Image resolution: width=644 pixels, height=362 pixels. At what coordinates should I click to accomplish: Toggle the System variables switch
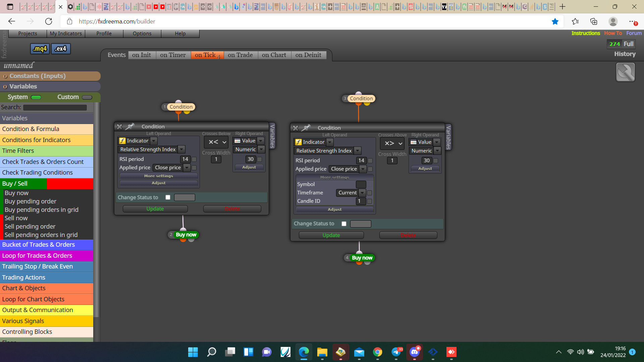pos(36,98)
